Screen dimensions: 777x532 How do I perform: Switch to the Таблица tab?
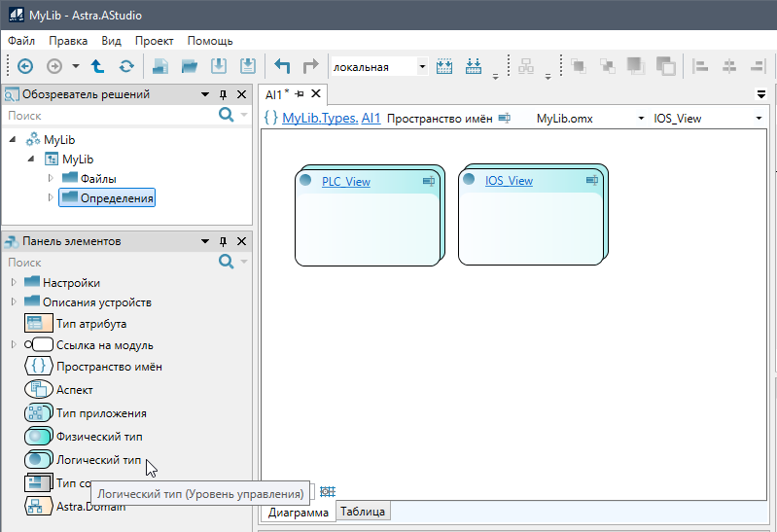pos(362,512)
